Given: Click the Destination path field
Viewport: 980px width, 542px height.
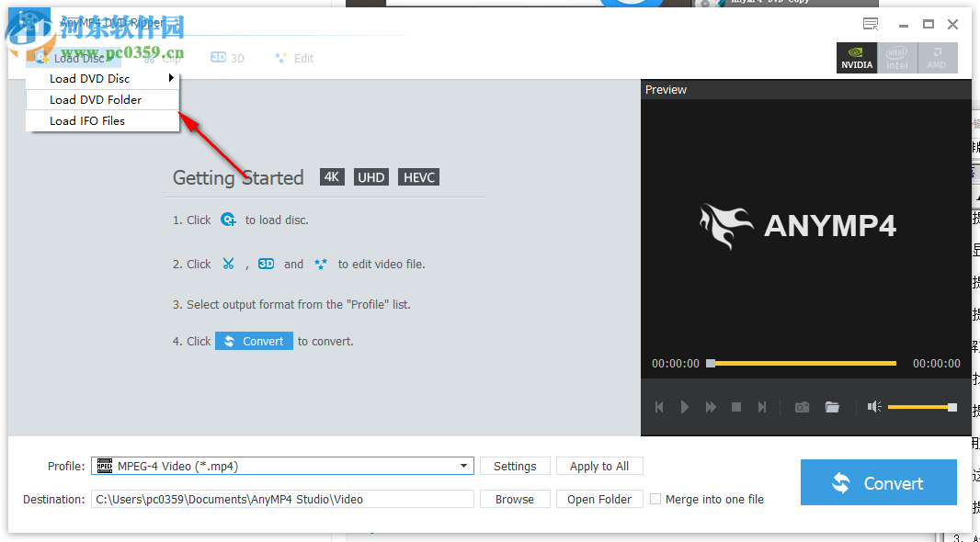Looking at the screenshot, I should 282,499.
